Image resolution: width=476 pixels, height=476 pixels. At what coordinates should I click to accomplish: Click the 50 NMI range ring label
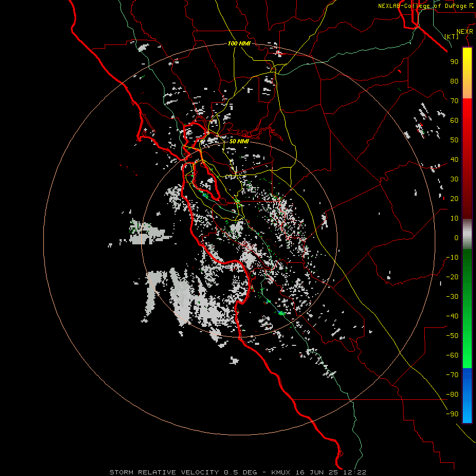239,141
